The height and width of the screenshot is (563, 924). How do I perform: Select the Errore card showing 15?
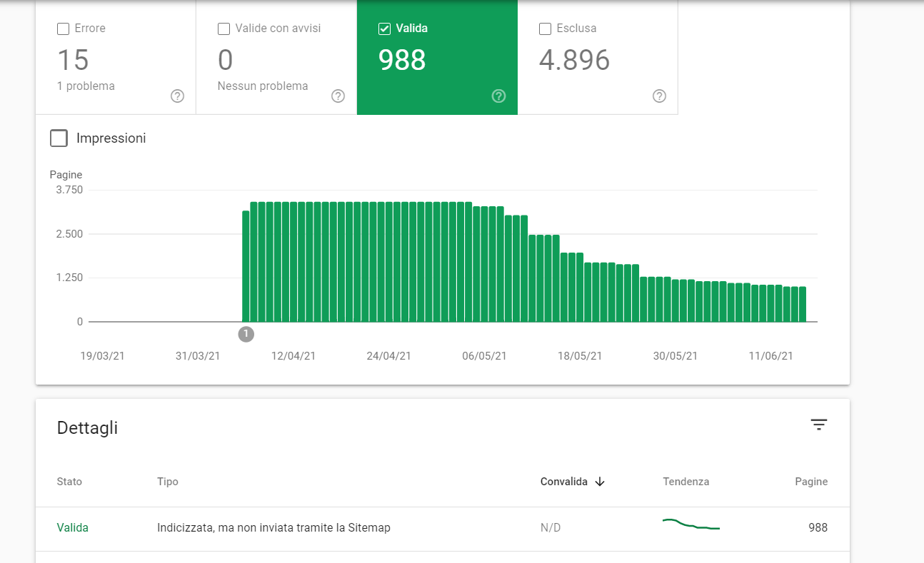tap(116, 57)
